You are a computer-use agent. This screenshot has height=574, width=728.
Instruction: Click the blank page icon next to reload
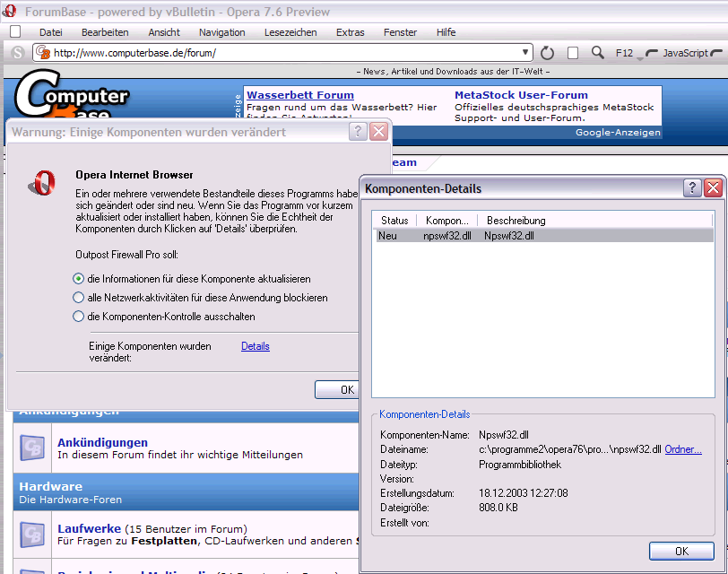573,53
